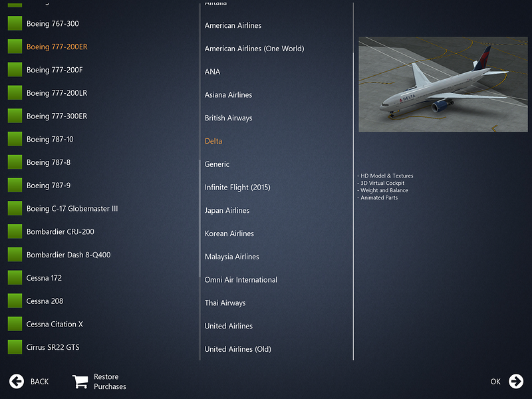This screenshot has height=399, width=532.
Task: Select Boeing 777-200ER aircraft name
Action: pos(57,47)
